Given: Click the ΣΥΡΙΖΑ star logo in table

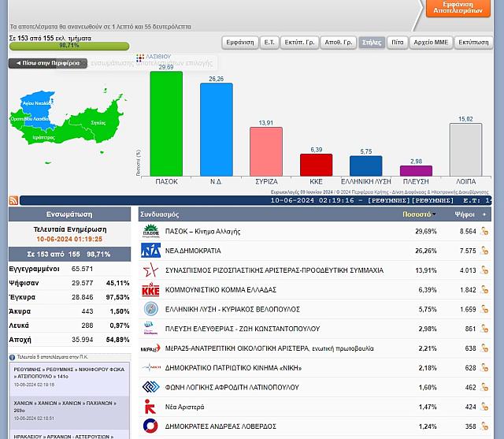Looking at the screenshot, I should pyautogui.click(x=150, y=270).
